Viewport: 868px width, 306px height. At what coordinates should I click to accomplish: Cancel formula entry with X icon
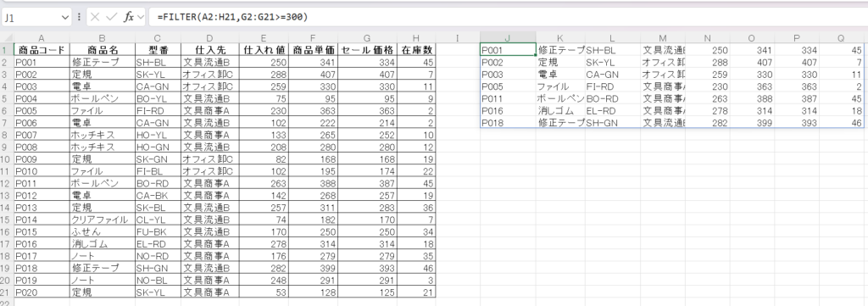click(95, 17)
